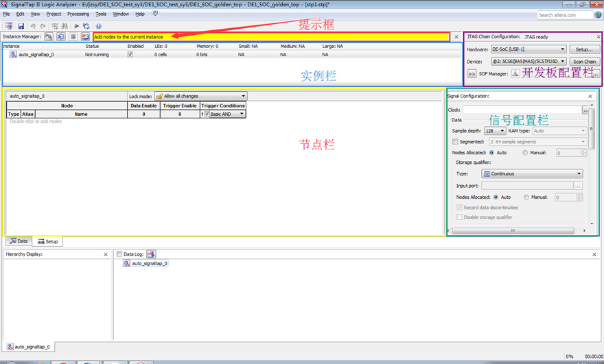The width and height of the screenshot is (604, 364).
Task: Open the Project menu
Action: (54, 14)
